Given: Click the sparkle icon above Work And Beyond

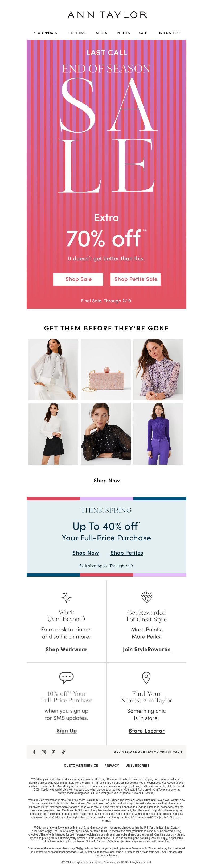Looking at the screenshot, I should click(x=66, y=597).
